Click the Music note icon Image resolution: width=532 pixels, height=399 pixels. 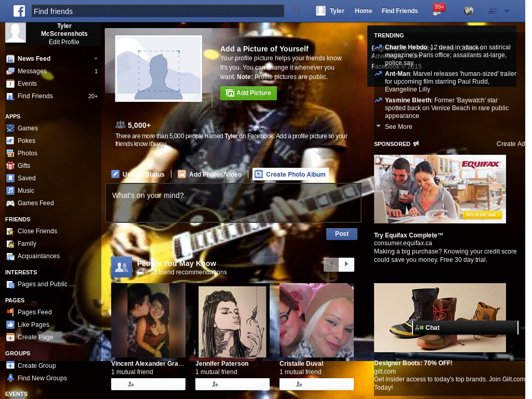coord(10,191)
